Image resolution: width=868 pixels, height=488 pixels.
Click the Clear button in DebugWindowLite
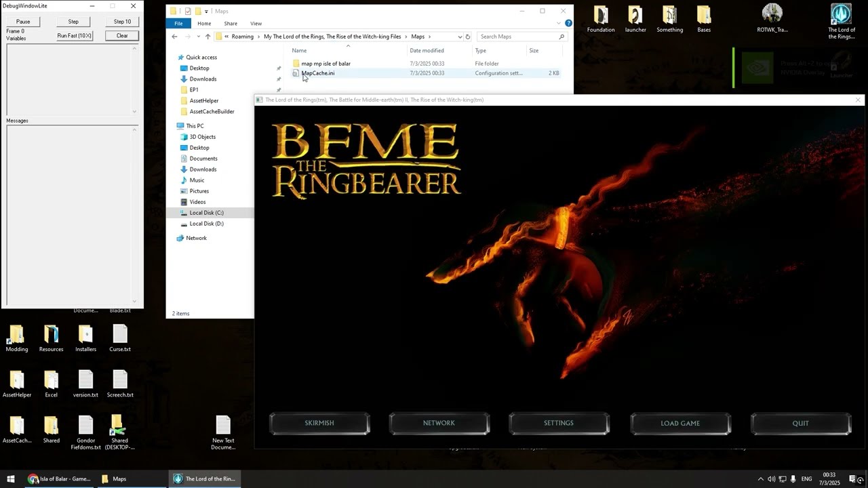[122, 35]
